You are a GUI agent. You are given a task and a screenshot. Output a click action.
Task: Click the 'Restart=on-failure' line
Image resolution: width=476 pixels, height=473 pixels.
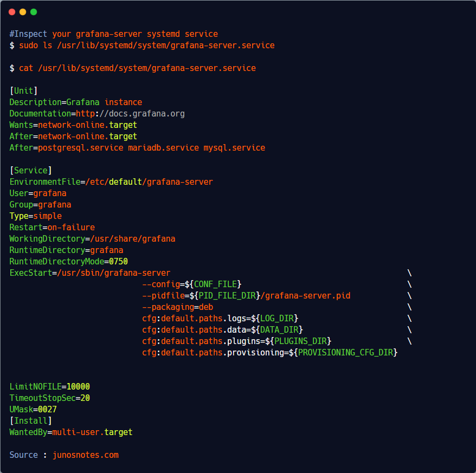(x=52, y=228)
